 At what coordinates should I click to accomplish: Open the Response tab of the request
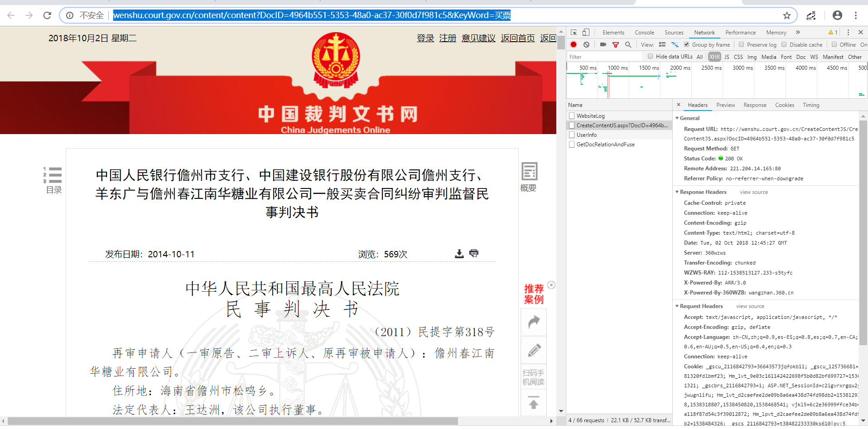(x=755, y=105)
